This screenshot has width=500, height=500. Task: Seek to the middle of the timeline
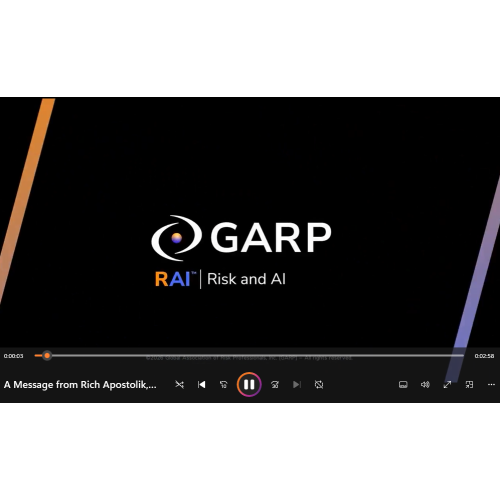click(249, 356)
